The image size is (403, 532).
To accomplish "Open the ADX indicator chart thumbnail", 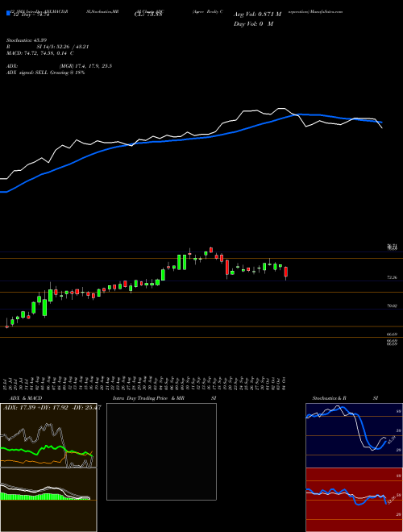I will (x=48, y=435).
